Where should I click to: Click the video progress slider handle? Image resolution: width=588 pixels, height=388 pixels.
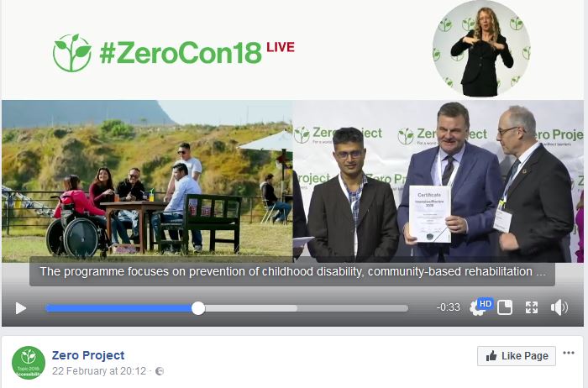click(x=198, y=308)
